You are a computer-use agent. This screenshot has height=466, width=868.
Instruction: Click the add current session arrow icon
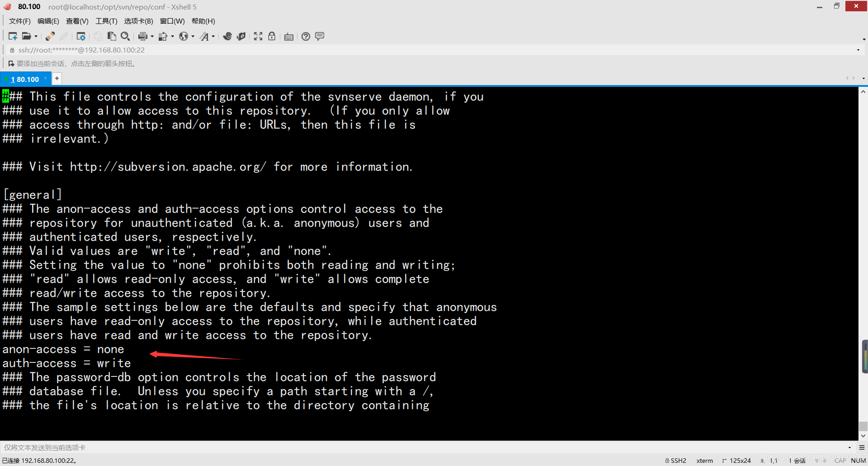point(11,64)
